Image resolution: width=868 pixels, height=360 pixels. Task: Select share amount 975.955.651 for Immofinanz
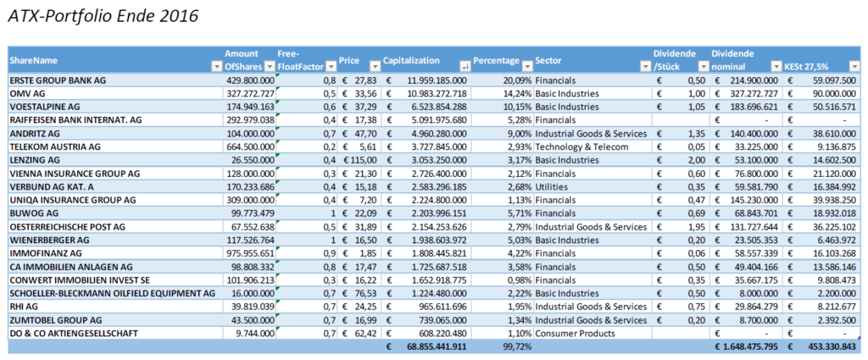(249, 253)
